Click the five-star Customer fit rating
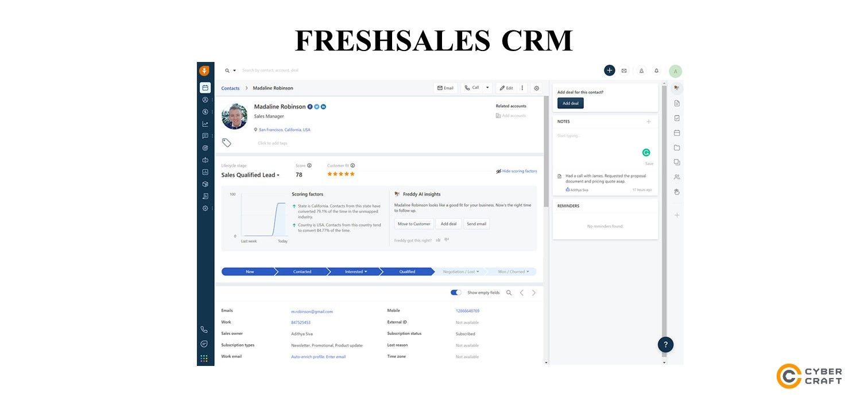This screenshot has width=868, height=413. (341, 174)
